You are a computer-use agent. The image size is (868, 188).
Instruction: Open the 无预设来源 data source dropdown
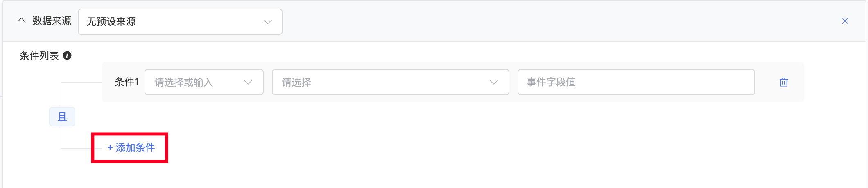(180, 22)
